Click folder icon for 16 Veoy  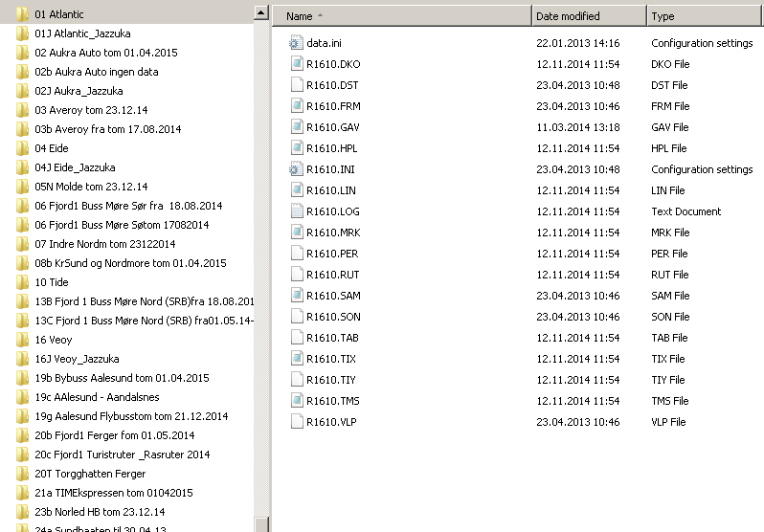tap(22, 340)
